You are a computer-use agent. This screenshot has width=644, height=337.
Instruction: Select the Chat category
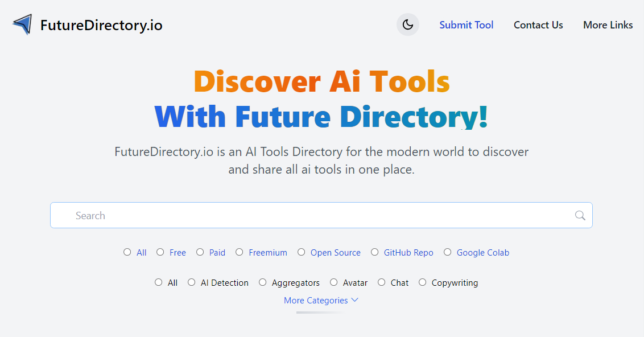point(382,282)
